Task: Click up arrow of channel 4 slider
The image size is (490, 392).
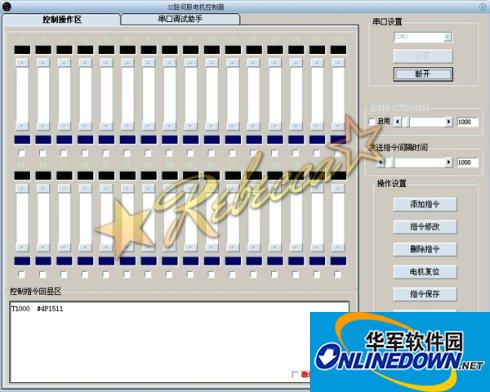Action: [85, 63]
